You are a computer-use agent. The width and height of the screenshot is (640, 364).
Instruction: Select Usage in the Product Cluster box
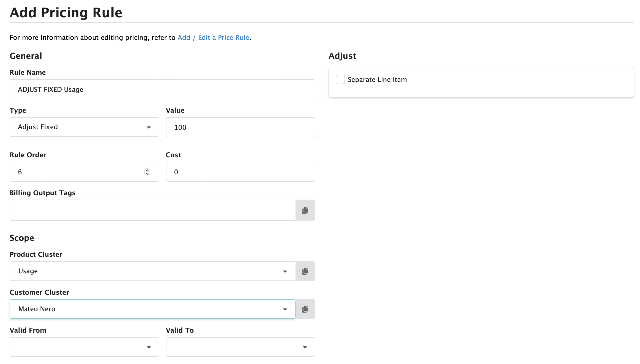[x=28, y=271]
